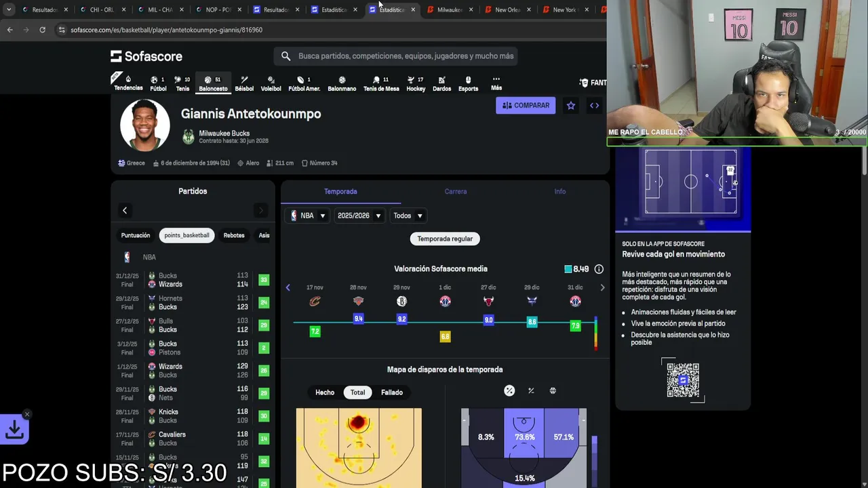Click Giannis Antetokounmpo's profile photo

[x=144, y=125]
